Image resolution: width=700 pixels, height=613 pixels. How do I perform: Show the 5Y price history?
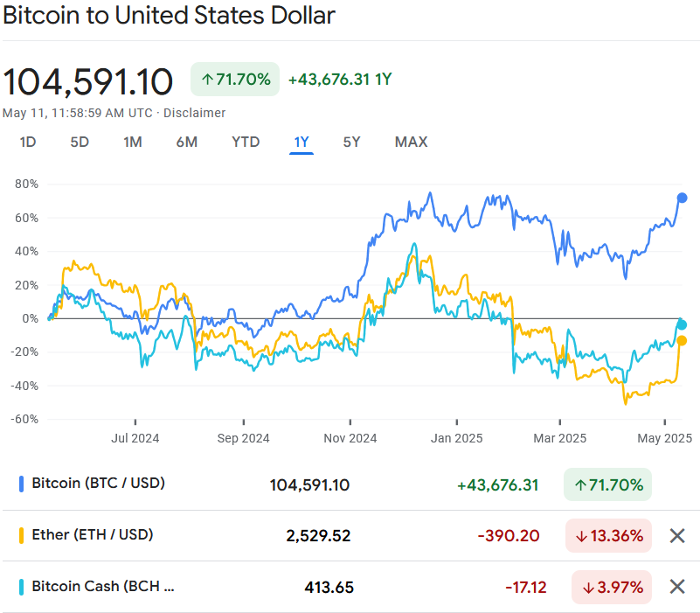351,142
